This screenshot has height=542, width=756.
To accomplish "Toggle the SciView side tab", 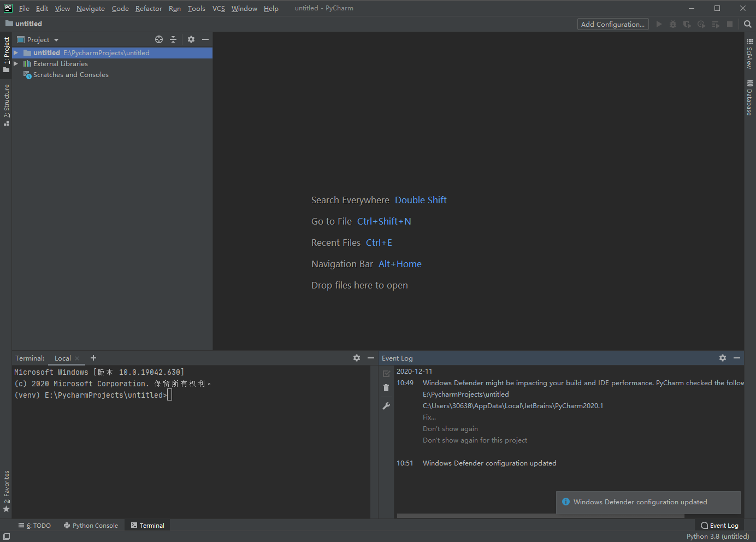I will (x=750, y=54).
